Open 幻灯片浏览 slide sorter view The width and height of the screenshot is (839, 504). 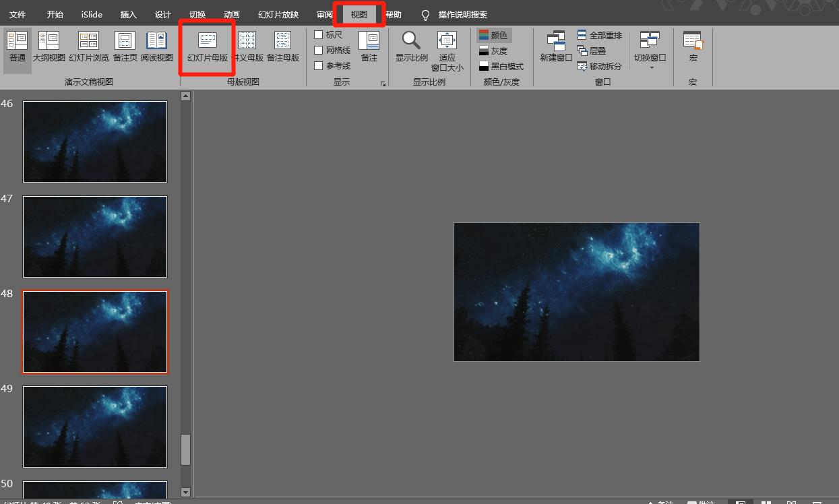point(88,46)
